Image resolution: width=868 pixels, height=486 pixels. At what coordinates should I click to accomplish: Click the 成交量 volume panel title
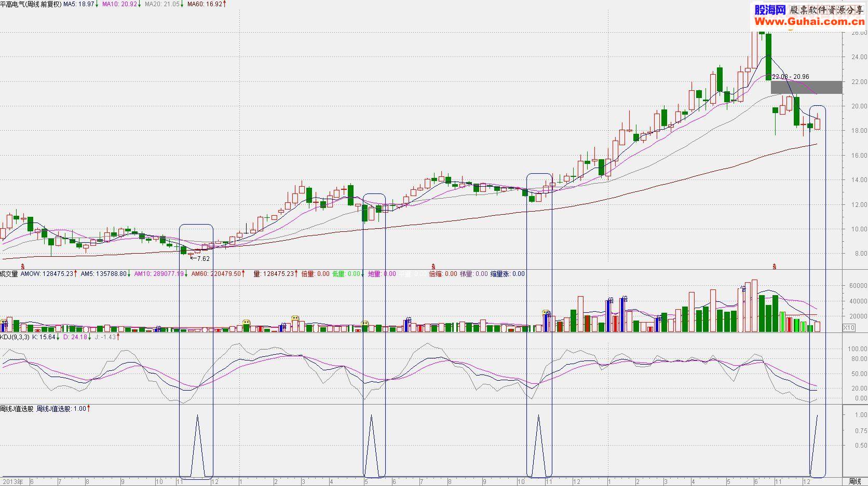point(9,274)
